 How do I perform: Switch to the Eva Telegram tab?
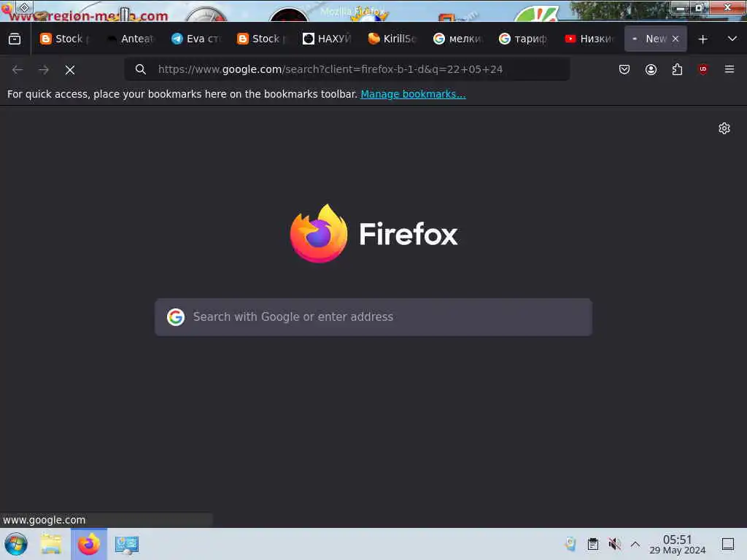(x=196, y=39)
